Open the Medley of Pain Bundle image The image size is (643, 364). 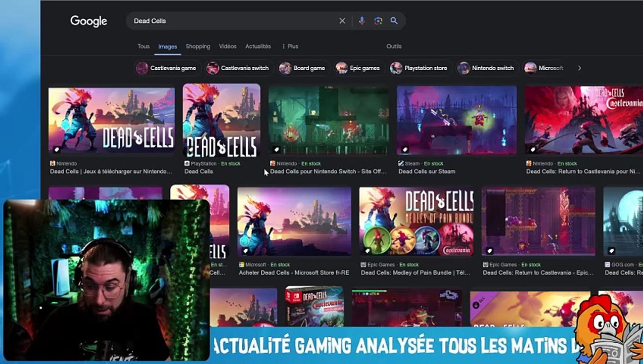click(417, 221)
